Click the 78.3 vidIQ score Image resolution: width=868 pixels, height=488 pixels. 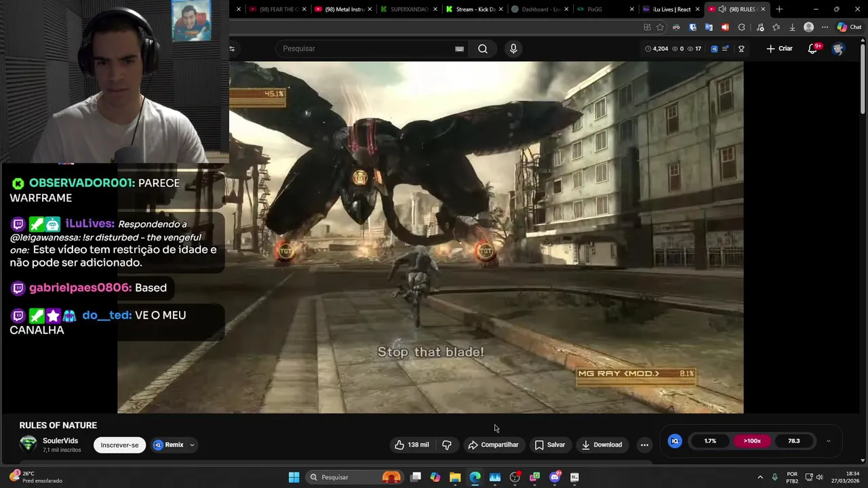tap(793, 441)
